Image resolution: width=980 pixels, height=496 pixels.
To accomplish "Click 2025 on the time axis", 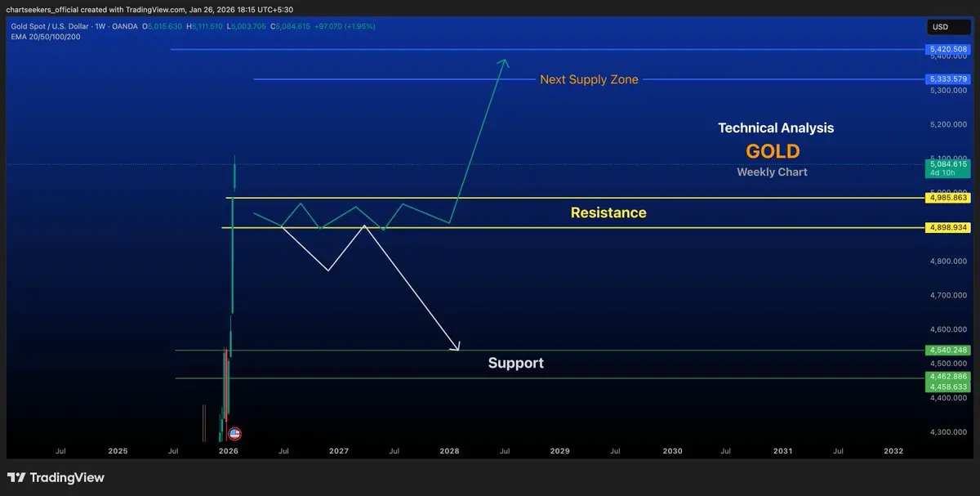I will (x=118, y=451).
